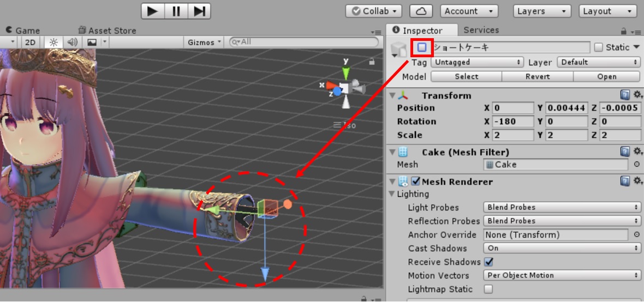This screenshot has width=644, height=302.
Task: Switch to the Services tab
Action: tap(481, 30)
